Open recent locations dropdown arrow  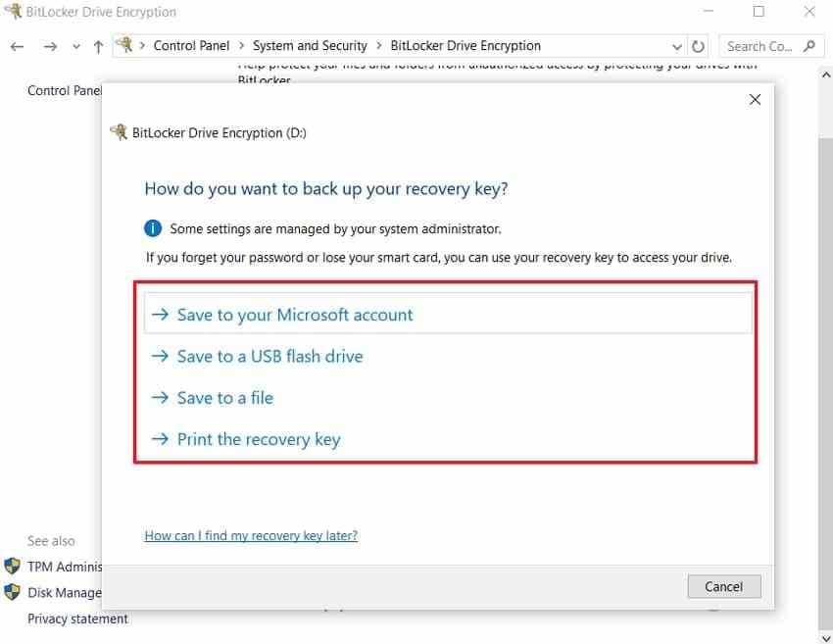click(76, 47)
